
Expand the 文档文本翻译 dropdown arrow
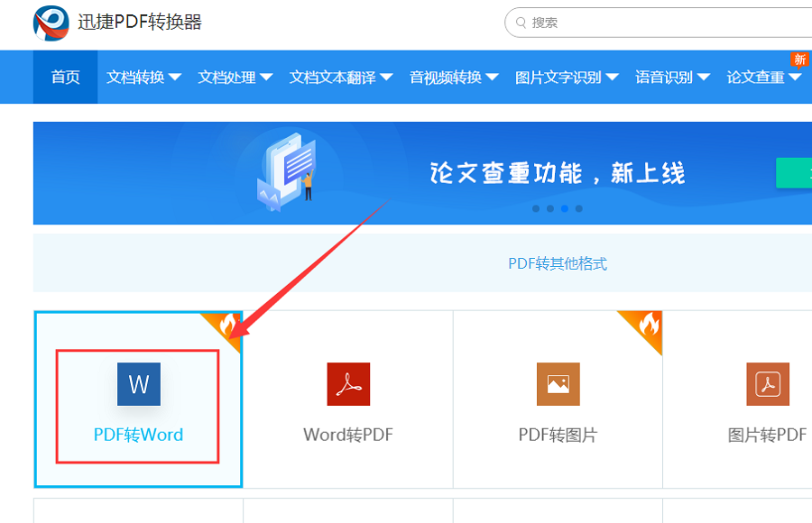pos(386,78)
